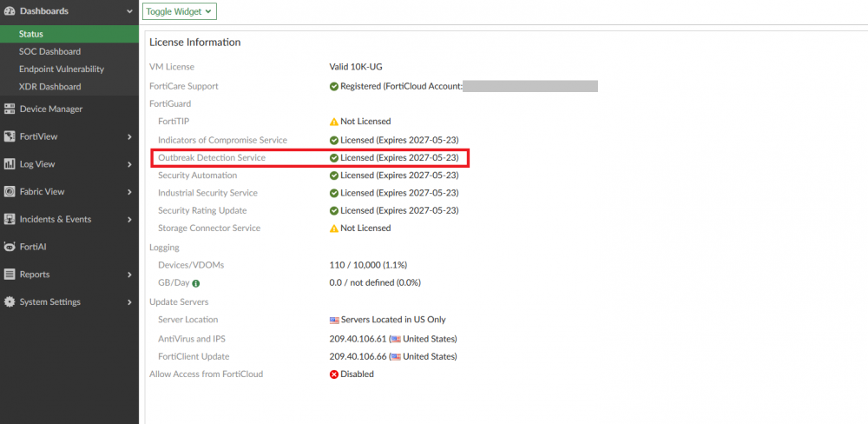Click the Storage Connector Service warning icon
868x424 pixels.
point(334,229)
